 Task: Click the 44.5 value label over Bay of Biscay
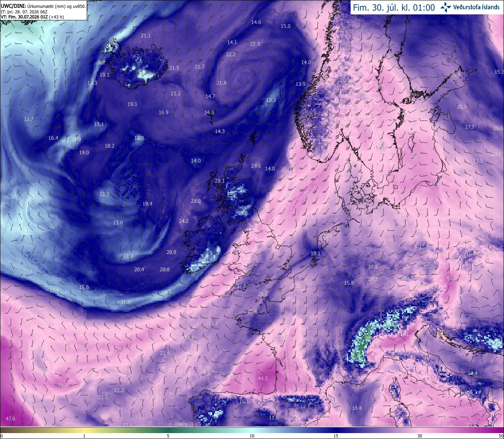[263, 378]
